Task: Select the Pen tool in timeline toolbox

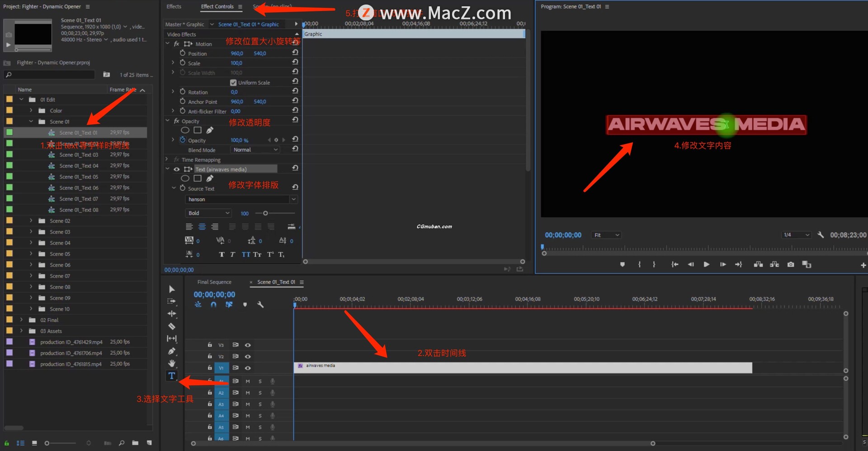Action: pyautogui.click(x=172, y=351)
